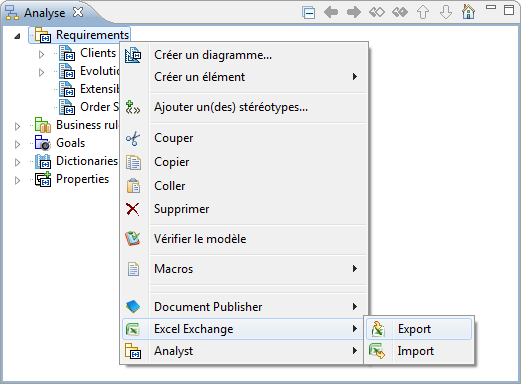Choose Ajouter un(des) stéréotypes...
This screenshot has width=521, height=384.
coord(244,107)
